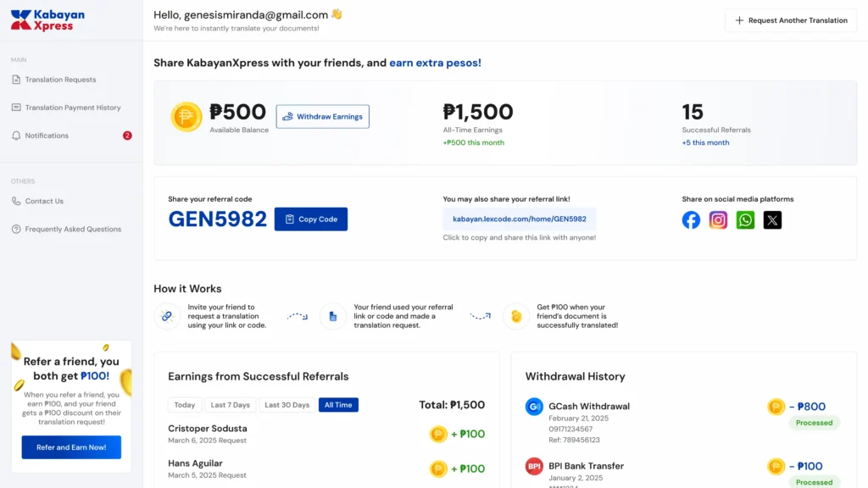Share on X social icon
Screen dimensions: 868x488
(772, 220)
